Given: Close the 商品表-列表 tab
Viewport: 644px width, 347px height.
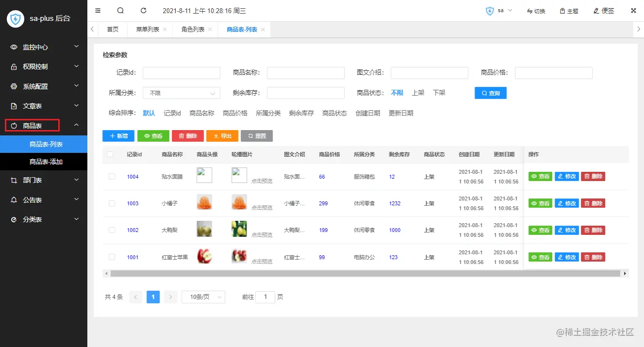Looking at the screenshot, I should [x=263, y=29].
